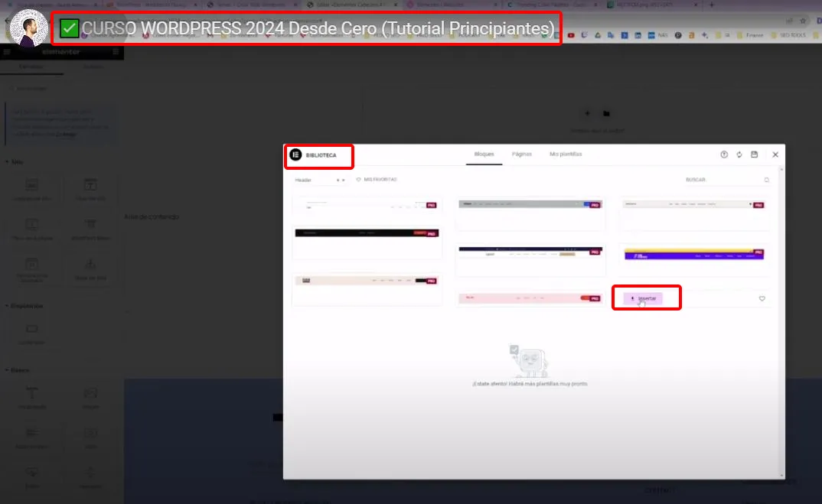The width and height of the screenshot is (822, 504).
Task: Open the Mis plantillas tab
Action: click(x=566, y=154)
